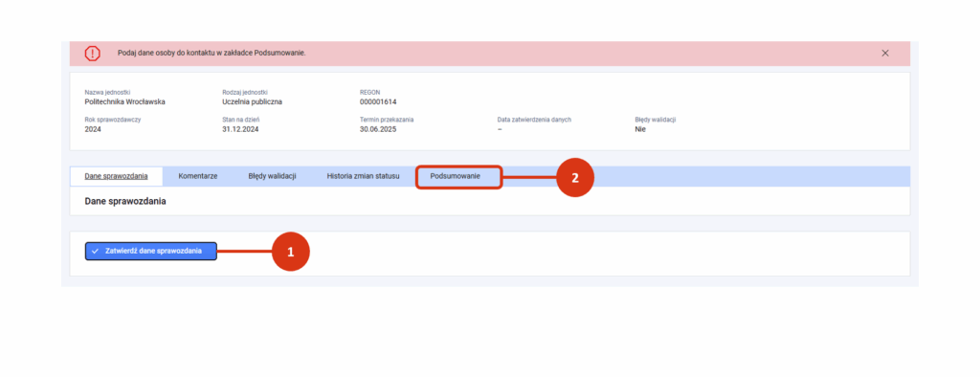Switch to the Komentarze tab
This screenshot has height=377, width=980.
tap(197, 176)
